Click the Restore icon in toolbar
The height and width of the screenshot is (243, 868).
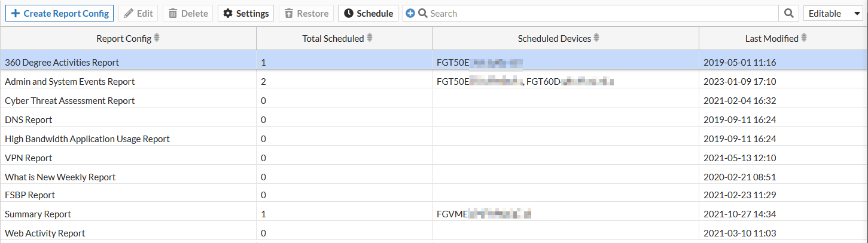pos(289,13)
